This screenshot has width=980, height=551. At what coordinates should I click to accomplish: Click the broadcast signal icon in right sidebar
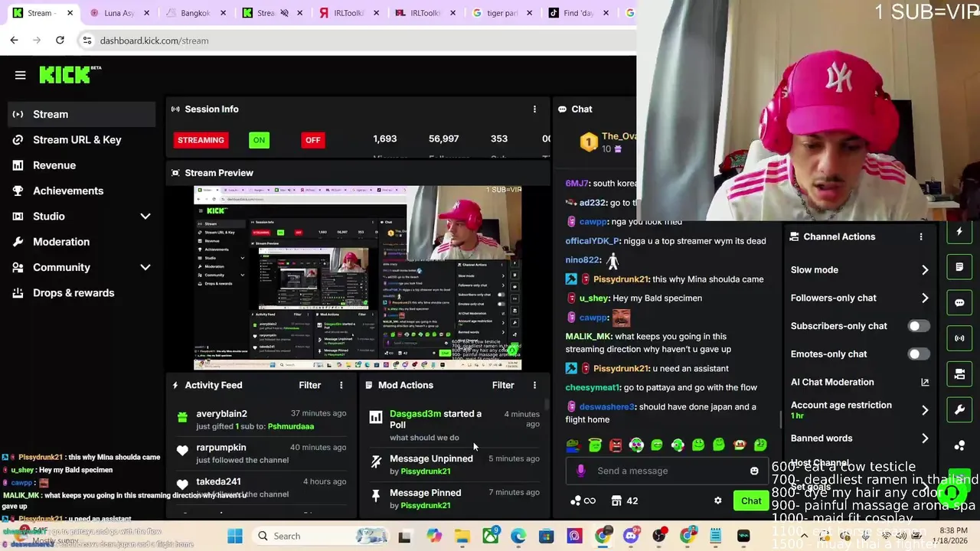959,338
